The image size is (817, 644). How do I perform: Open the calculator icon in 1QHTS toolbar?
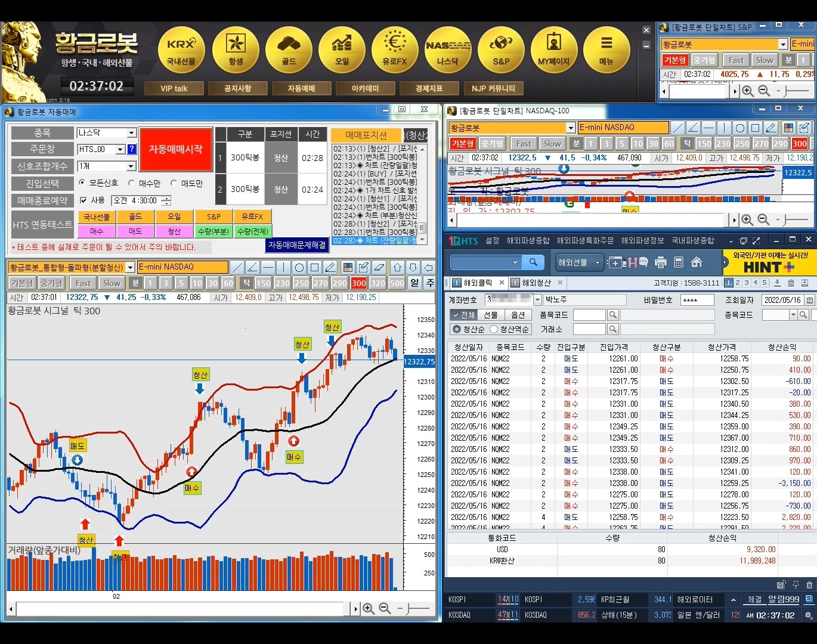[x=678, y=262]
